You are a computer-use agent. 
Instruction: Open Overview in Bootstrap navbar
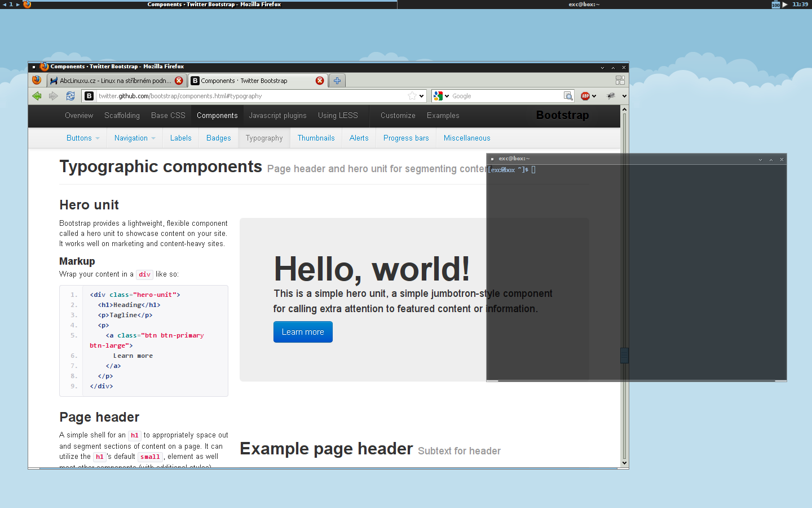(x=79, y=116)
